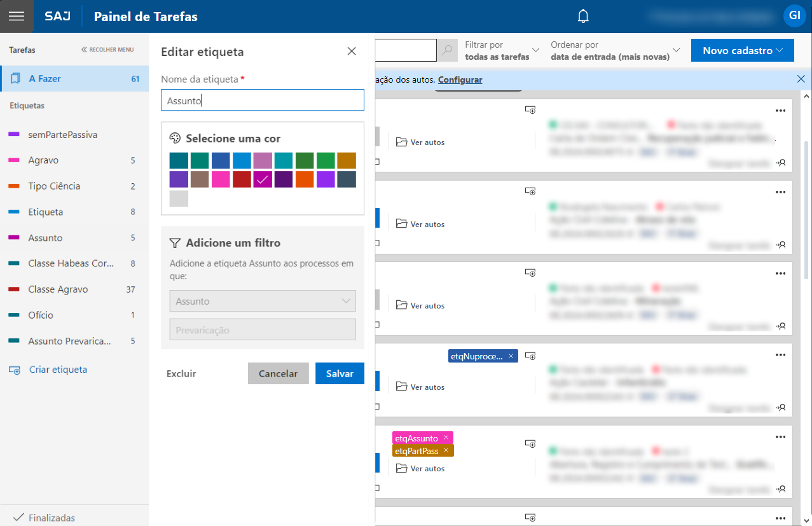Close the Editar etiqueta panel
The height and width of the screenshot is (526, 812).
pyautogui.click(x=352, y=52)
